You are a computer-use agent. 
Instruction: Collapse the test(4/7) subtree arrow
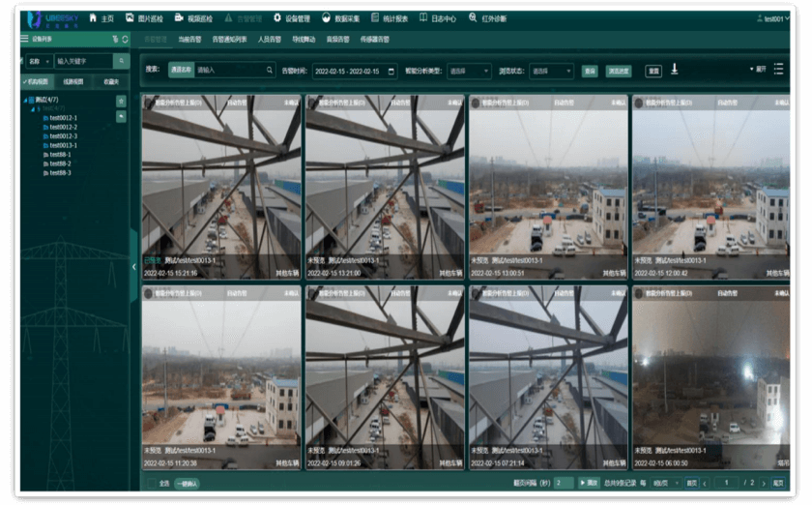32,109
